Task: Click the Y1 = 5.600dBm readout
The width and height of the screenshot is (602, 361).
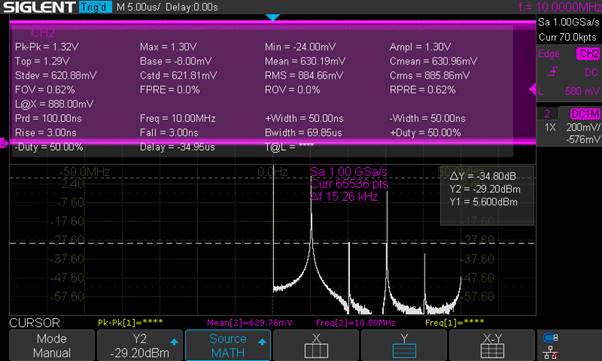Action: tap(483, 202)
